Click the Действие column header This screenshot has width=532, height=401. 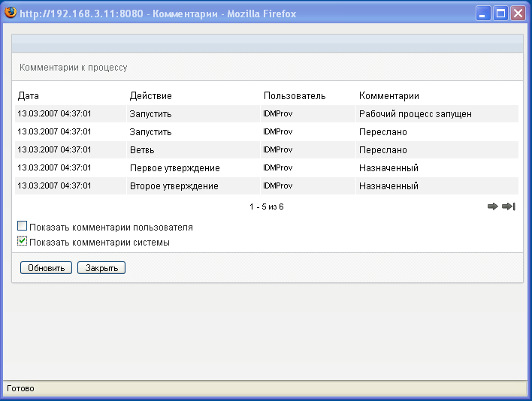pyautogui.click(x=150, y=96)
